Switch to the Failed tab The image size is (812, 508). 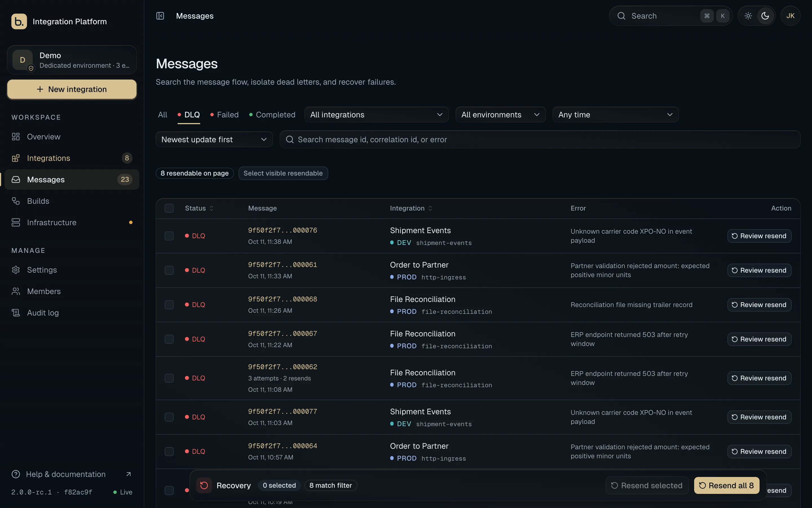pos(224,115)
